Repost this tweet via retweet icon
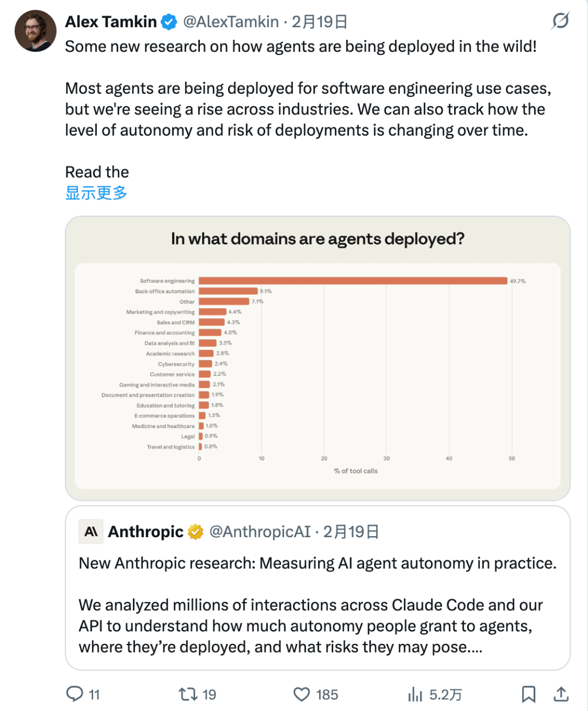 point(188,694)
